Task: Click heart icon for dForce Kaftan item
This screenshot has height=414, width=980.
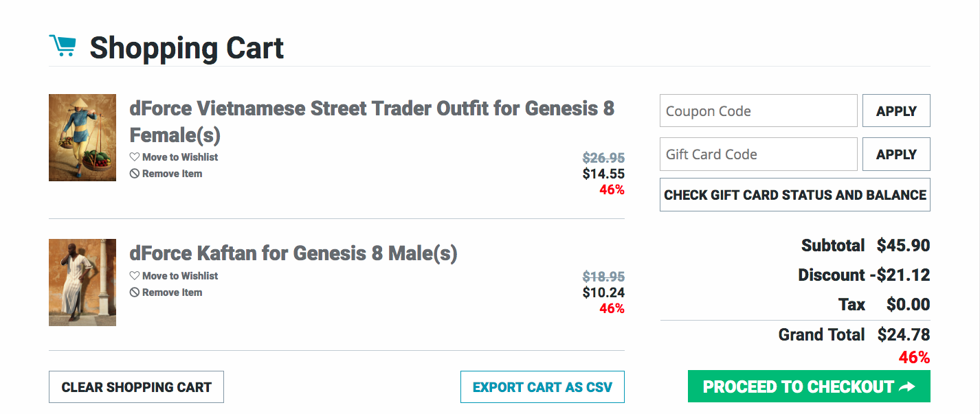Action: (x=135, y=276)
